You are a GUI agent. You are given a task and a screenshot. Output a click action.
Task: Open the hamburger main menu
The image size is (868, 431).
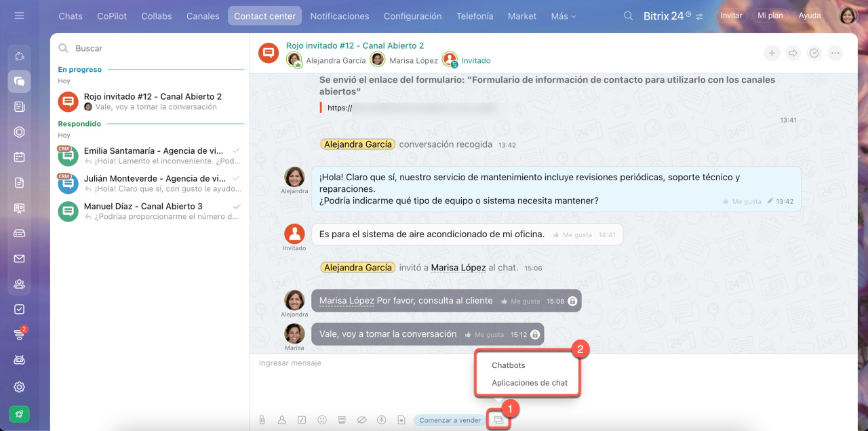point(19,16)
